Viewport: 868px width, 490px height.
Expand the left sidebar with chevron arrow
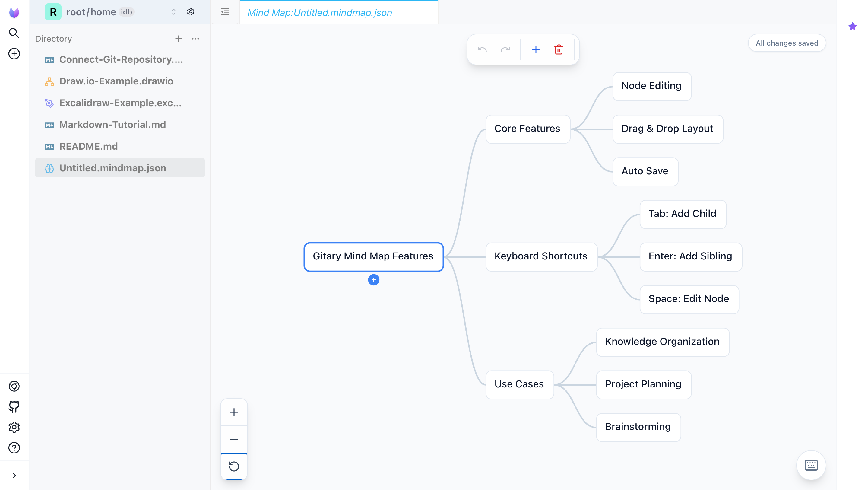[14, 475]
